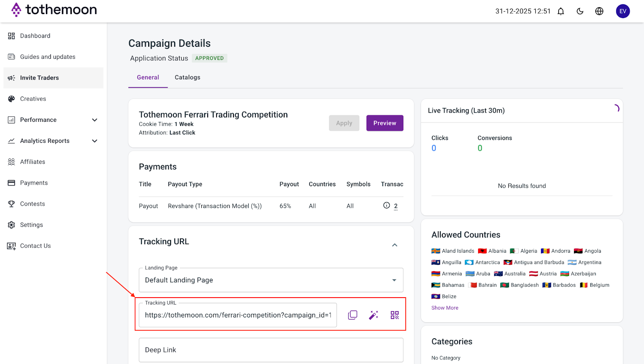Viewport: 644px width, 364px height.
Task: Click the Tracking URL text field
Action: [x=238, y=315]
